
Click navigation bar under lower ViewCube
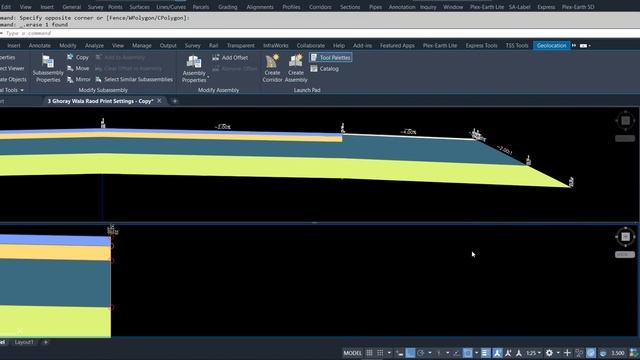click(x=625, y=255)
